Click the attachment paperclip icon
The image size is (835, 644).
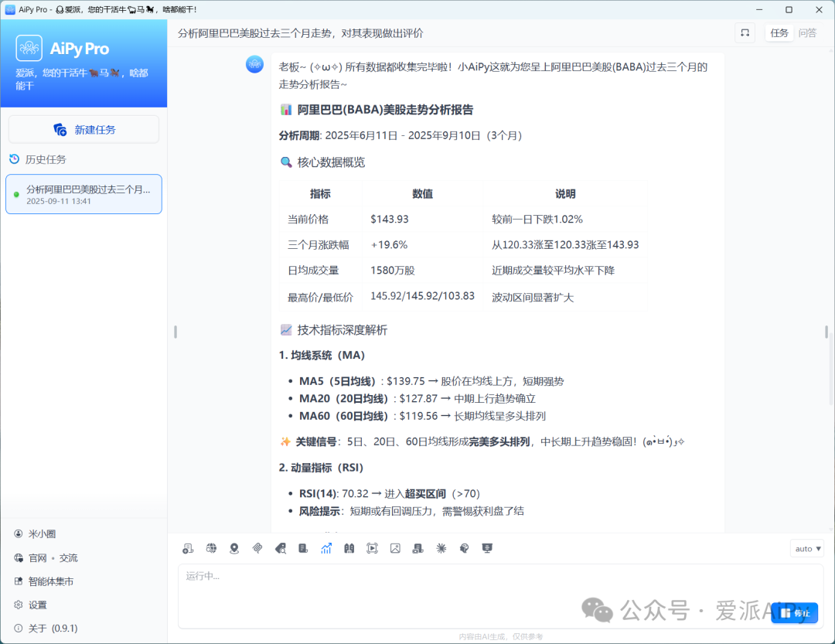257,548
